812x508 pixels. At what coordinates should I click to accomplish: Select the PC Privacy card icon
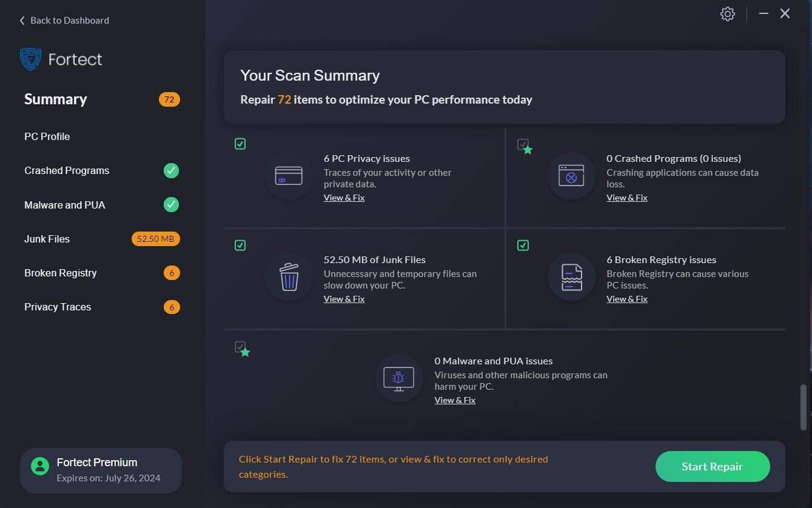pos(289,176)
